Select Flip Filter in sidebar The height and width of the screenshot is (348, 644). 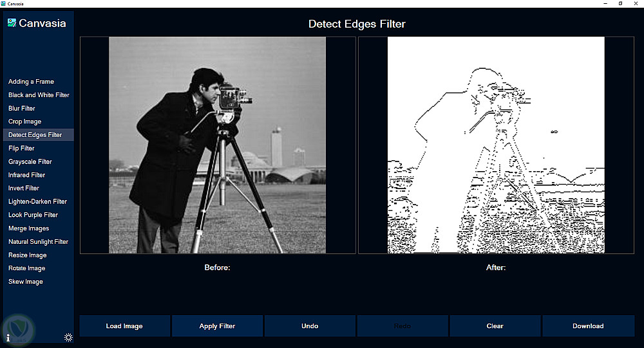(21, 148)
